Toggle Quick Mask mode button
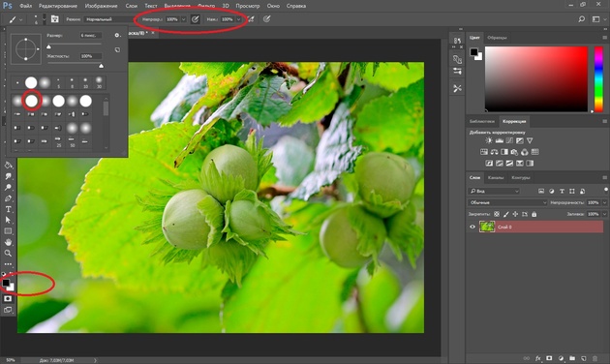 pos(8,299)
